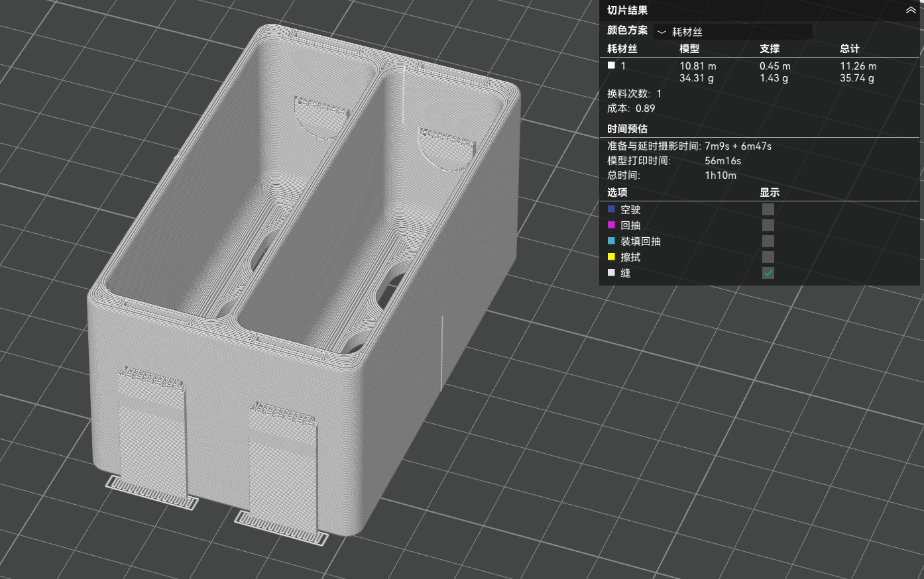Click the 总计 column header
Viewport: 924px width, 579px height.
[x=850, y=48]
